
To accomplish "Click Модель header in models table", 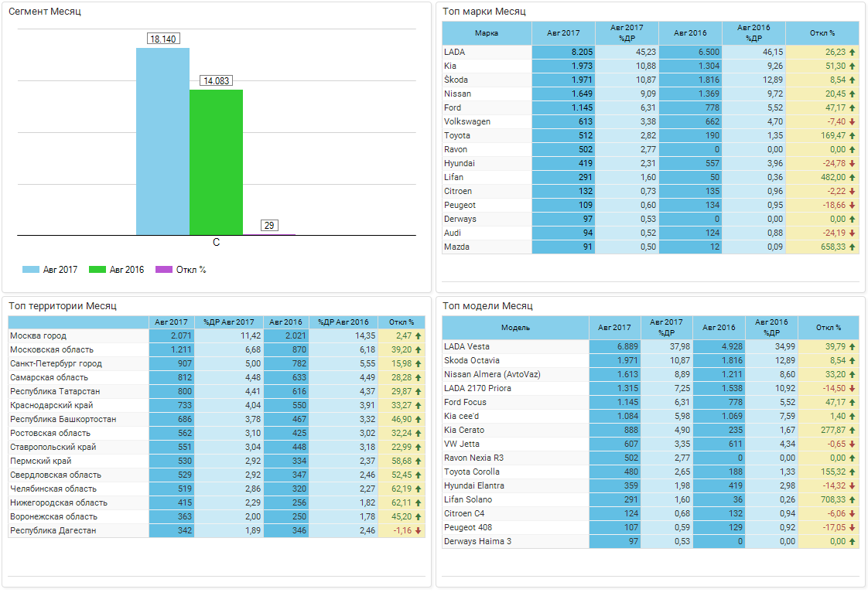I will pos(515,328).
